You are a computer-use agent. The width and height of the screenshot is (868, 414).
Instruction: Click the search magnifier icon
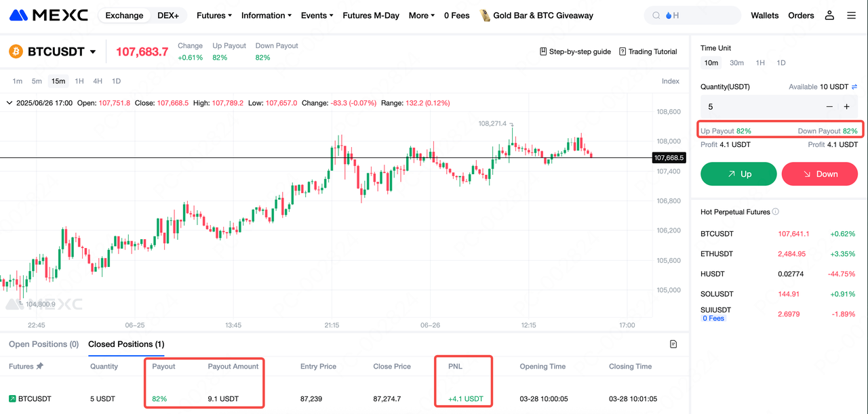point(656,16)
